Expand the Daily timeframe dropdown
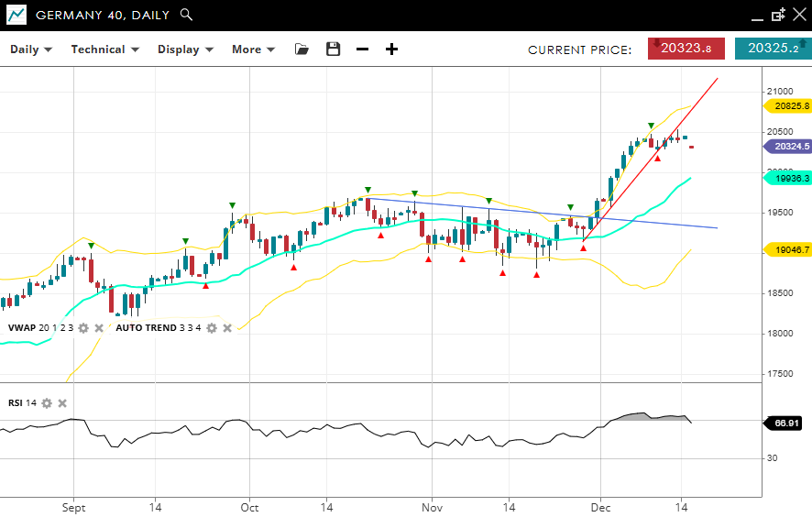The height and width of the screenshot is (517, 812). pyautogui.click(x=31, y=49)
